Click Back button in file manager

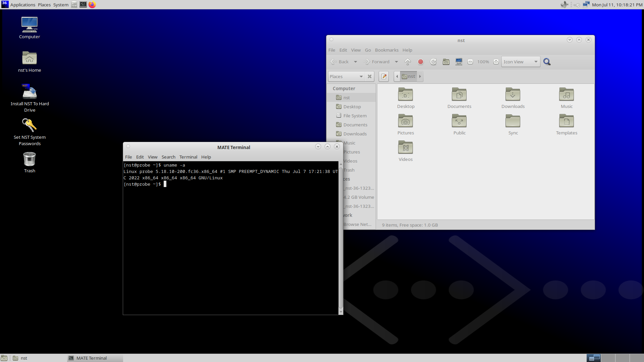click(339, 62)
